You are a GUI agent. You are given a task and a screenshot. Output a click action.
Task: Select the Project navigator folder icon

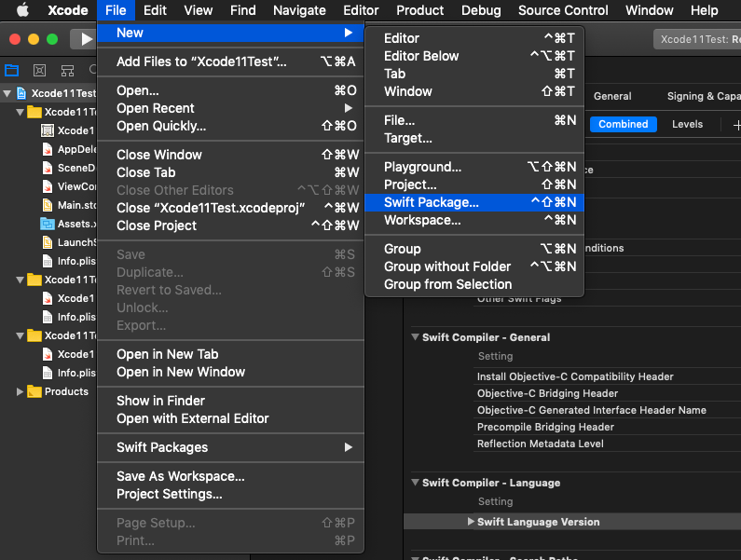[x=11, y=71]
